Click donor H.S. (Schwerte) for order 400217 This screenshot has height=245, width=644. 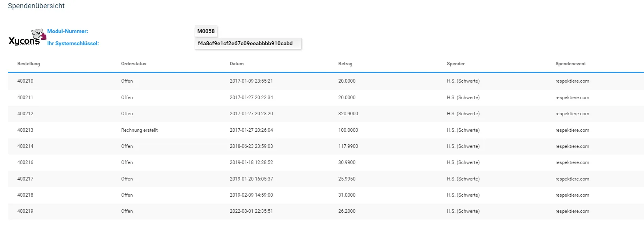pos(463,179)
